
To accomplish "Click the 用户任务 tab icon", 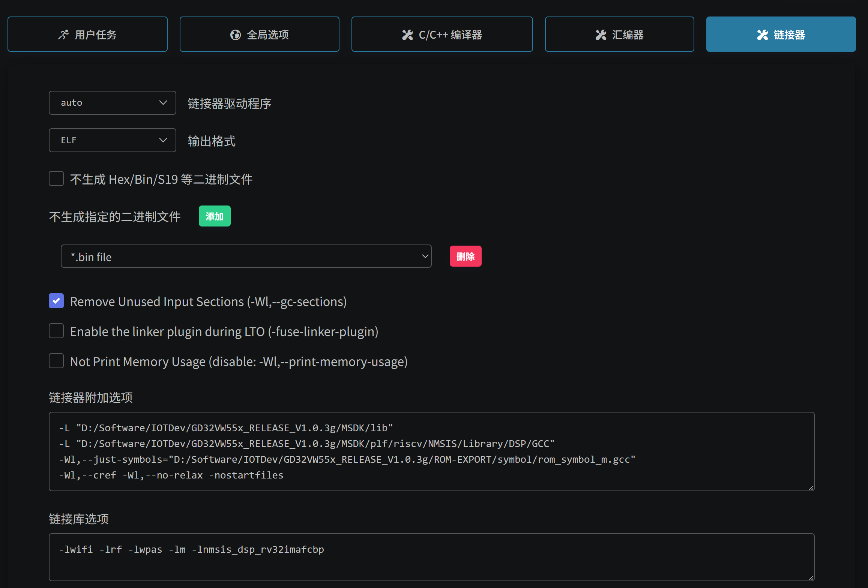I will [63, 35].
